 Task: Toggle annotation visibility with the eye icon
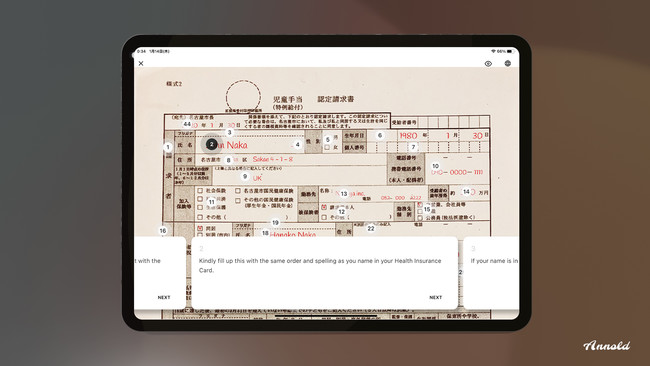coord(488,63)
